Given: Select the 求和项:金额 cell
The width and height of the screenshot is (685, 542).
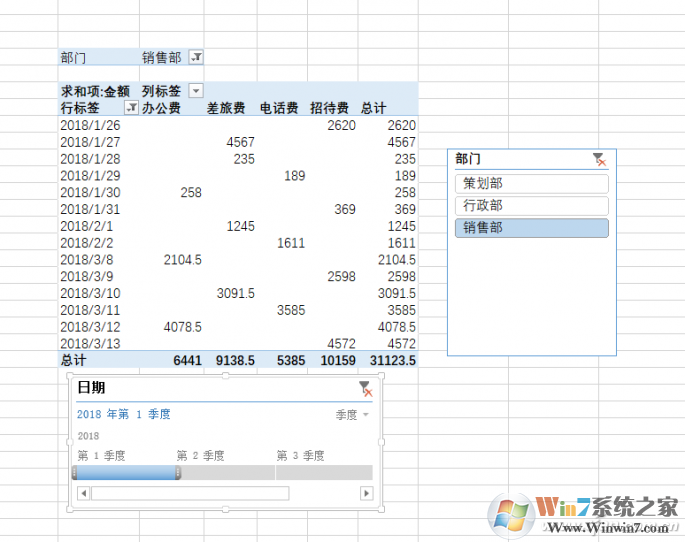Looking at the screenshot, I should pyautogui.click(x=95, y=91).
